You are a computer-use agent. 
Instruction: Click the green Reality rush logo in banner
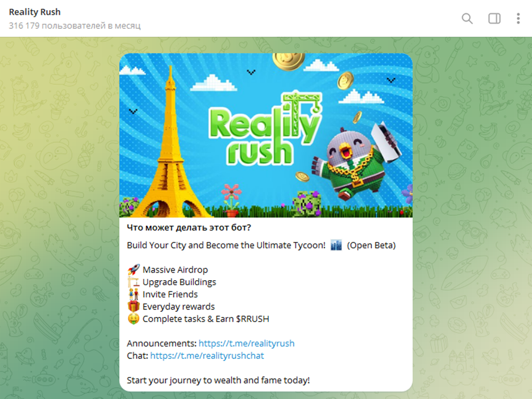(x=265, y=131)
